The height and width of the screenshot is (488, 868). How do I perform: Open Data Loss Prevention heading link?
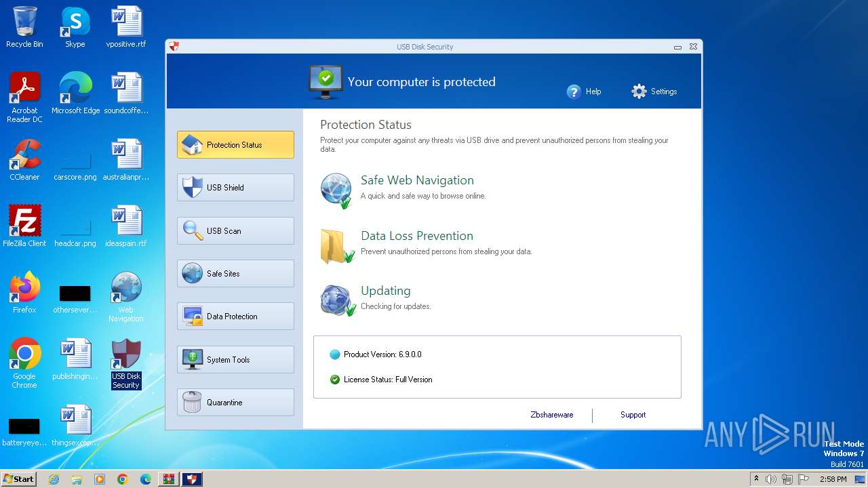(x=417, y=236)
